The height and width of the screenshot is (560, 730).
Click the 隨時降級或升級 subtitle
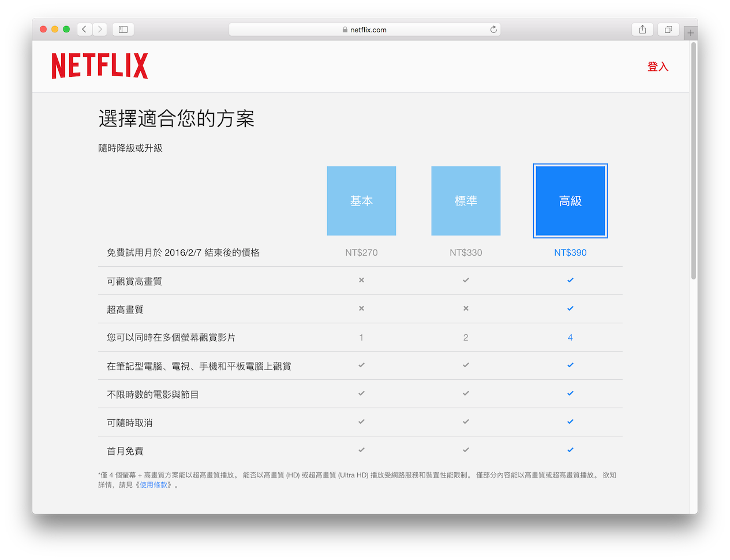tap(130, 148)
